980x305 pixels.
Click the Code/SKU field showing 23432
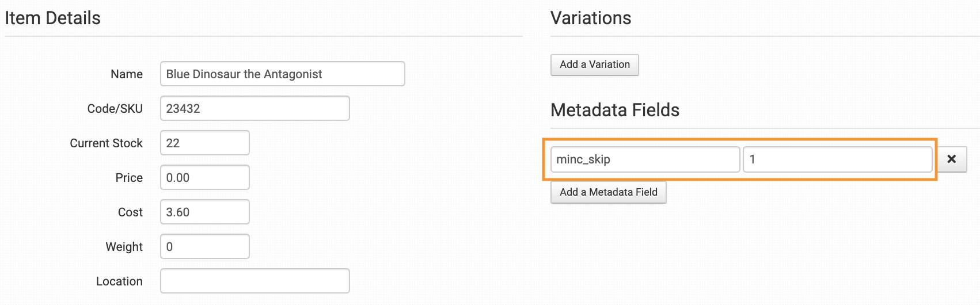coord(255,109)
